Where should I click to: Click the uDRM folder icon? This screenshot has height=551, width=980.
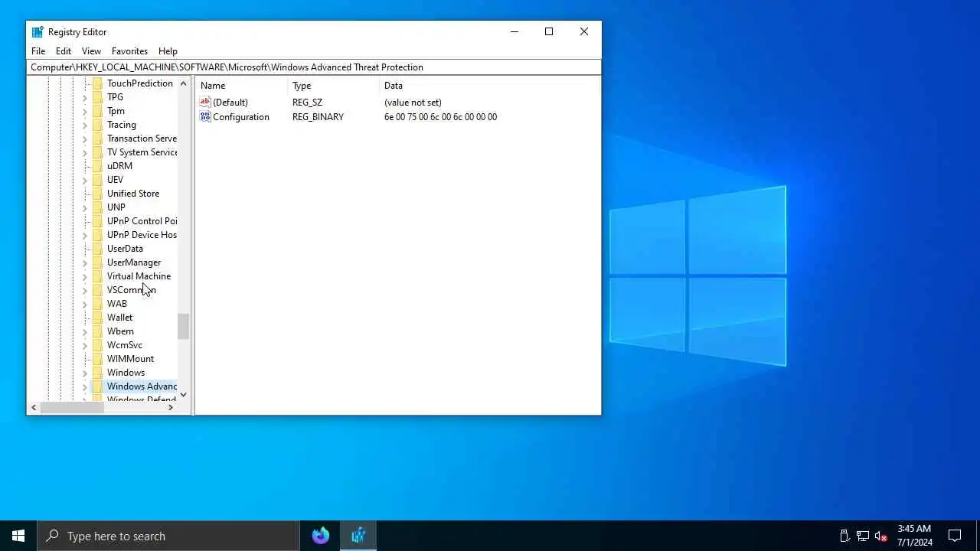[x=97, y=166]
